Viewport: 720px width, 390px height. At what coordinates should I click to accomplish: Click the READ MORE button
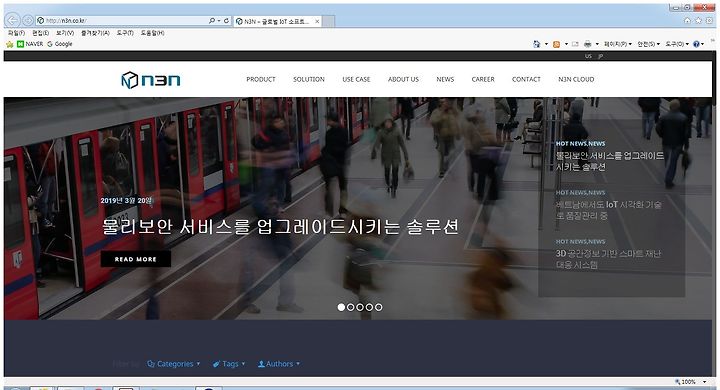[136, 259]
